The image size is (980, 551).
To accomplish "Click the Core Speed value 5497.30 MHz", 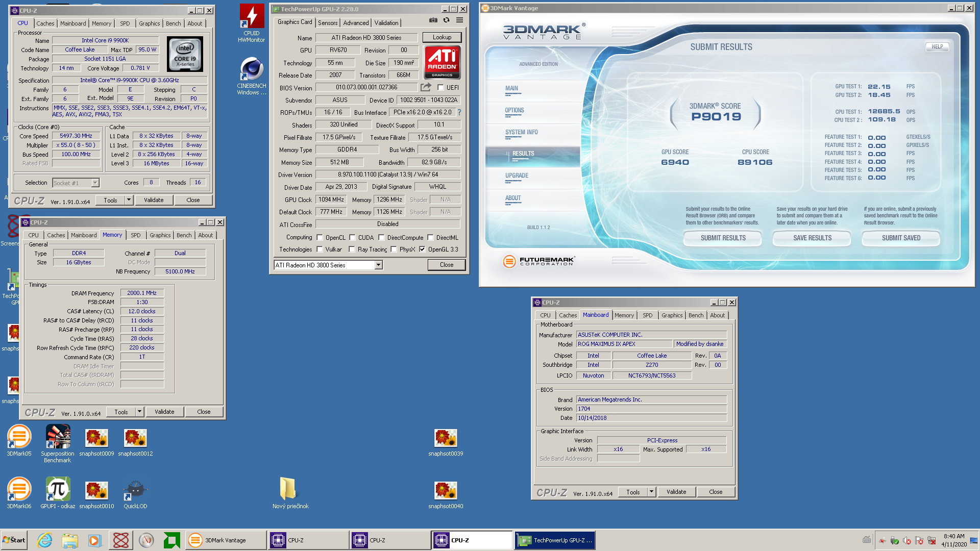I will (76, 136).
